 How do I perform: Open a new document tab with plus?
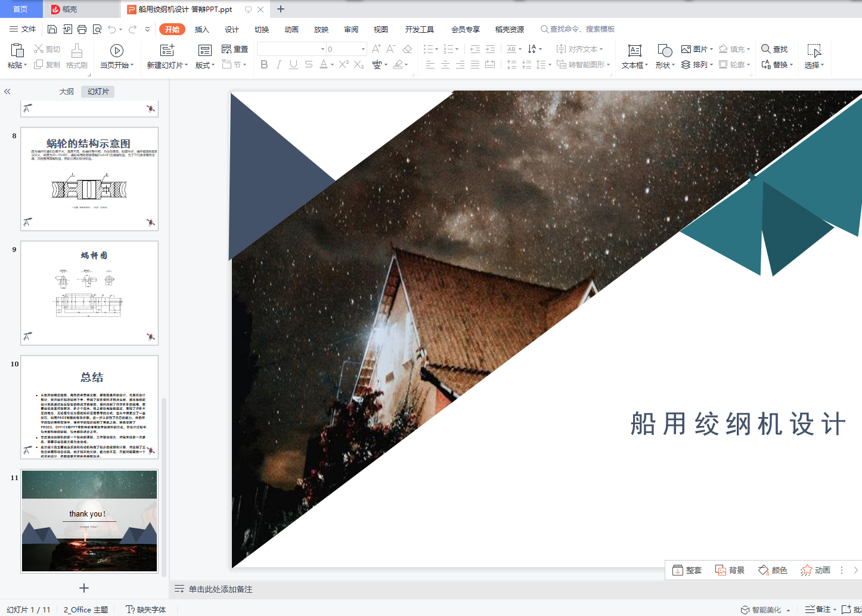coord(281,9)
